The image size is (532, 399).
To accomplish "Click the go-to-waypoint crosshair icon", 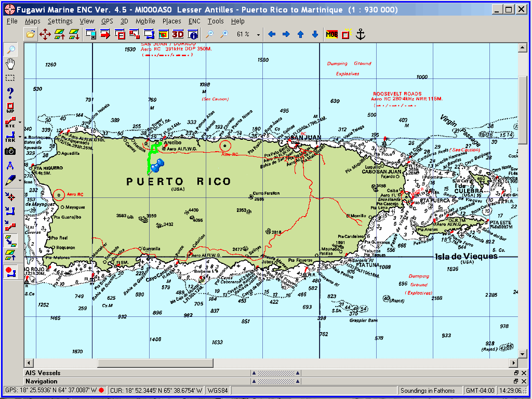I will point(11,197).
